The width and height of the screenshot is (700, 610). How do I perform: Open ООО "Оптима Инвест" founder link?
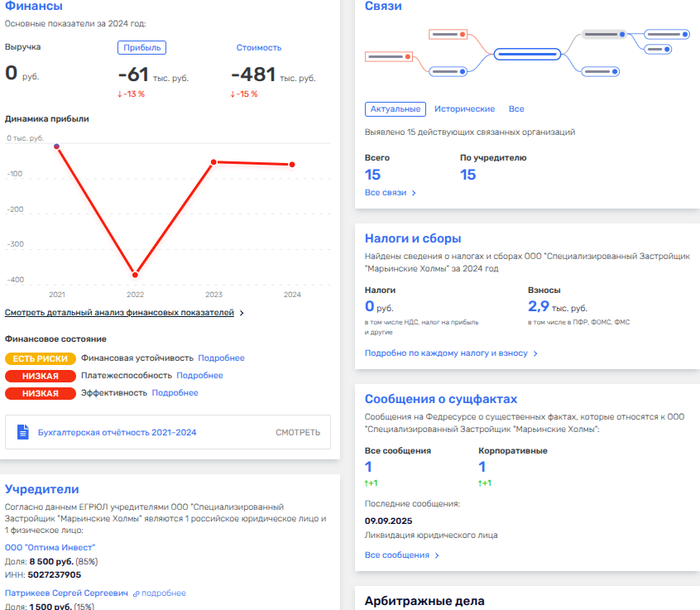tap(50, 547)
